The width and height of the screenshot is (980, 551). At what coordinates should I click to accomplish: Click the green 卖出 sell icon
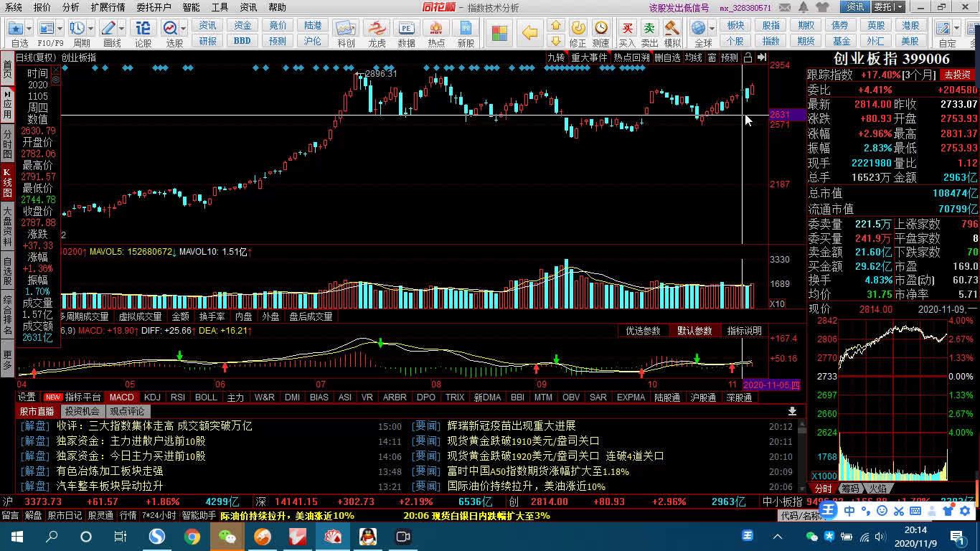(x=649, y=29)
